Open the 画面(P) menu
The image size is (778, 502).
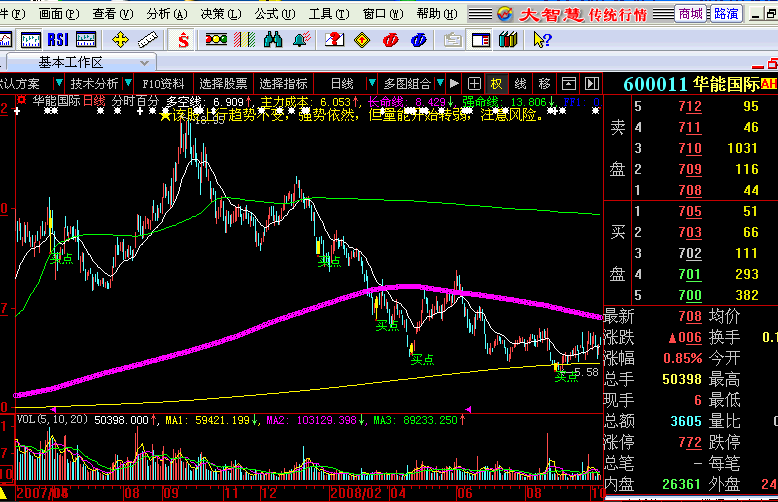click(59, 14)
